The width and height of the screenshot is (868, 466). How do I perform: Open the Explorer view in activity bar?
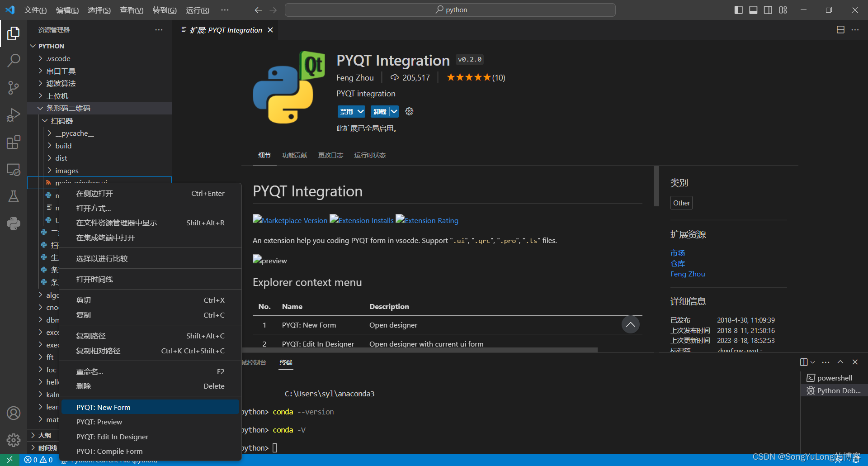14,33
